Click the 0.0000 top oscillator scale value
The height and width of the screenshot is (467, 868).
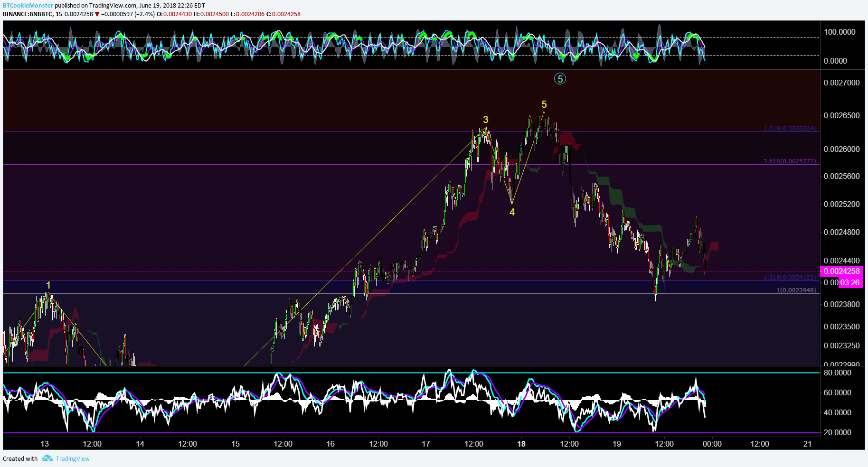[835, 61]
